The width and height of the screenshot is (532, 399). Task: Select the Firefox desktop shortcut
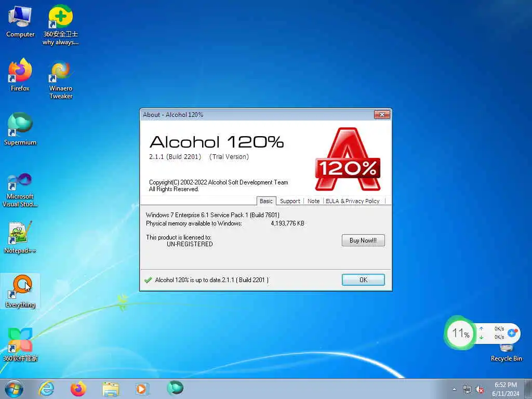tap(20, 75)
